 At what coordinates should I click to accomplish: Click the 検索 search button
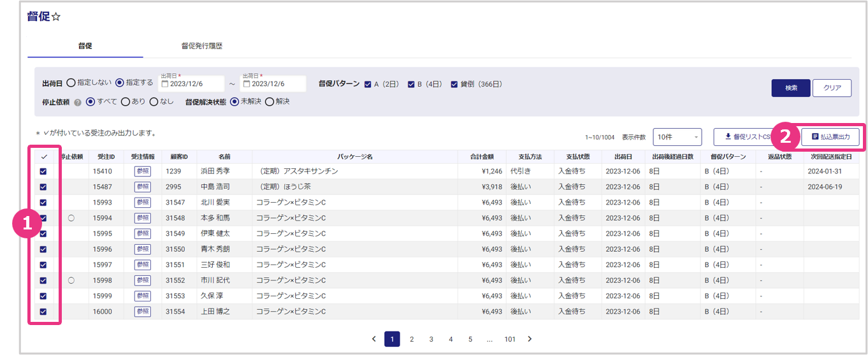click(x=790, y=88)
